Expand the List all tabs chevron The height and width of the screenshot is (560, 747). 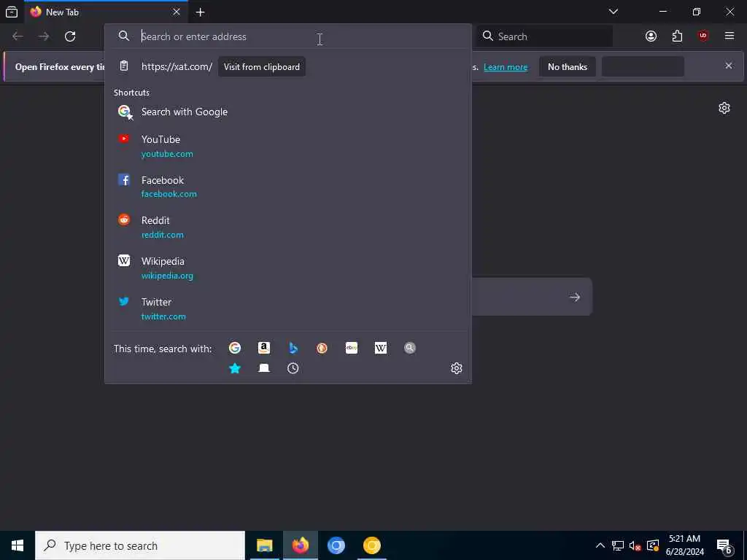(x=613, y=12)
